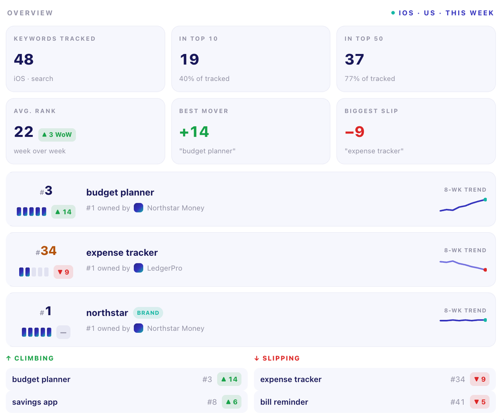Click the Climbing up-arrow icon

tap(9, 358)
